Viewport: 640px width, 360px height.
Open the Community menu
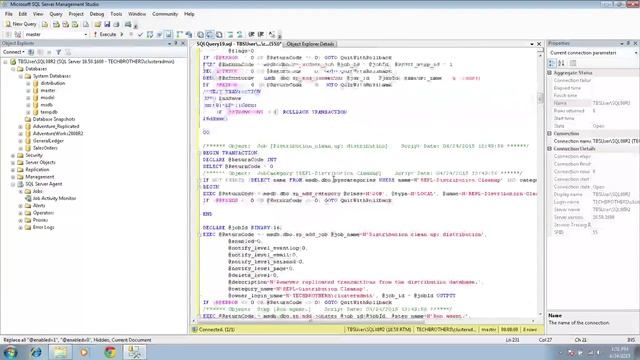pos(165,14)
